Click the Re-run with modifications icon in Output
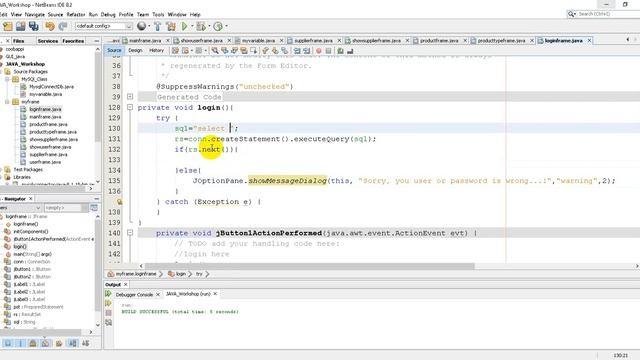Viewport: 640px width, 360px height. point(108,303)
